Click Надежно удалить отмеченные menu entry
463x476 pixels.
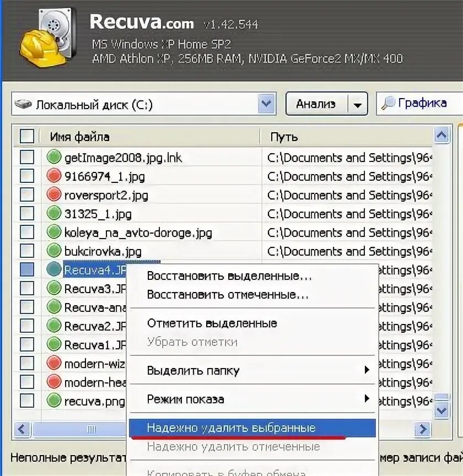(252, 447)
